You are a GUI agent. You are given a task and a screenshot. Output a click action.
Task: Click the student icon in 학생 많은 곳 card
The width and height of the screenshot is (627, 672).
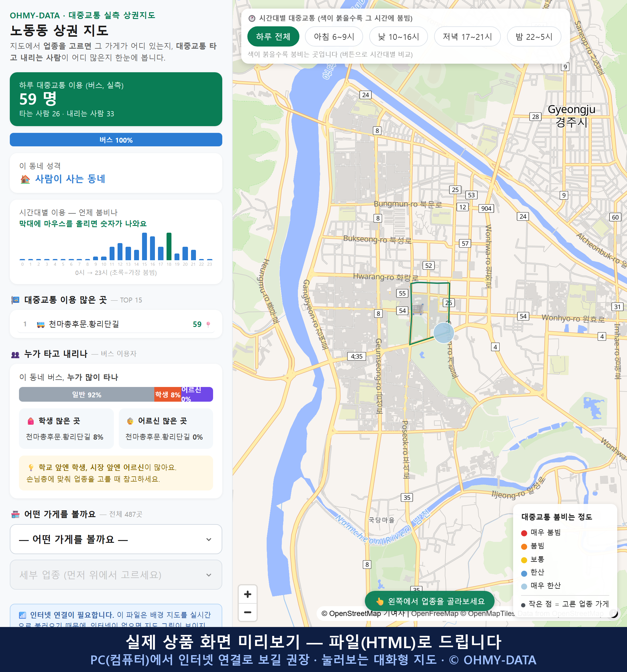click(x=31, y=421)
